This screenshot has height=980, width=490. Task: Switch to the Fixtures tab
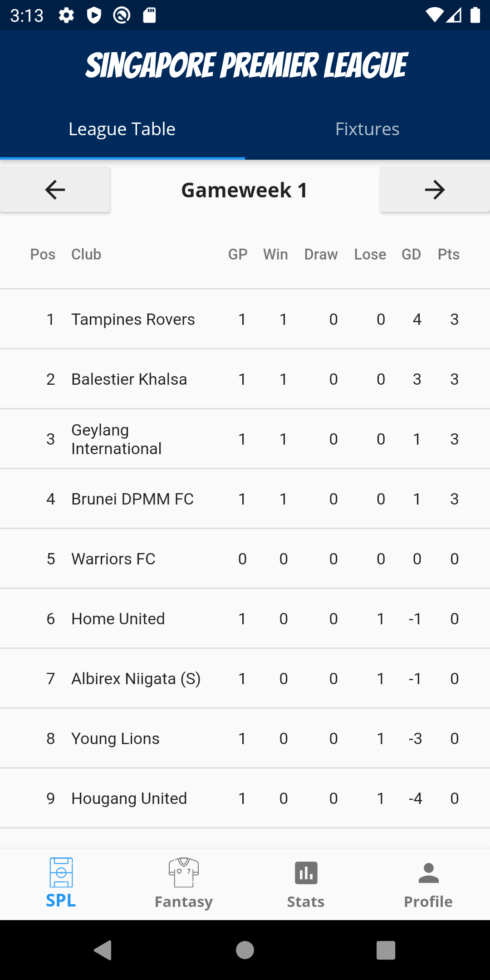pyautogui.click(x=367, y=129)
